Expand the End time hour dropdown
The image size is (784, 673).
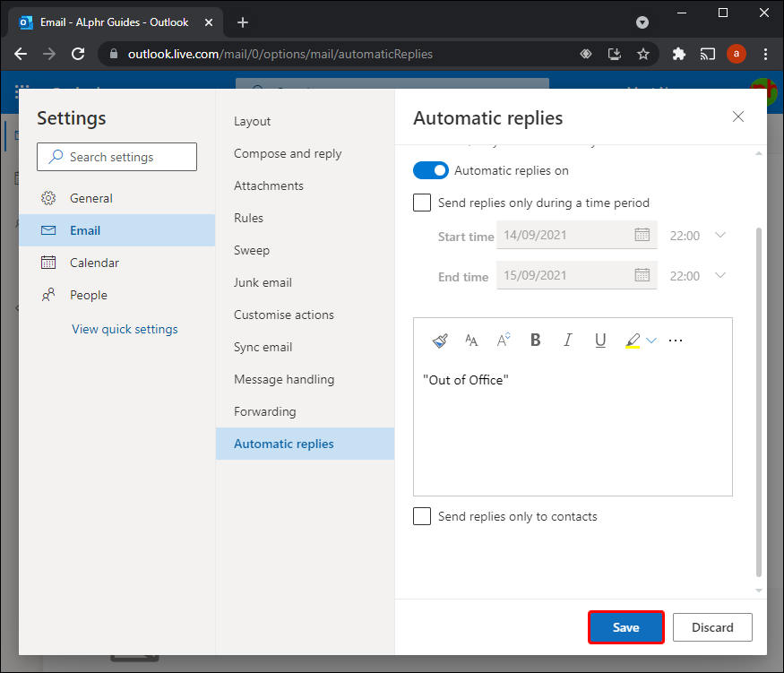coord(720,276)
